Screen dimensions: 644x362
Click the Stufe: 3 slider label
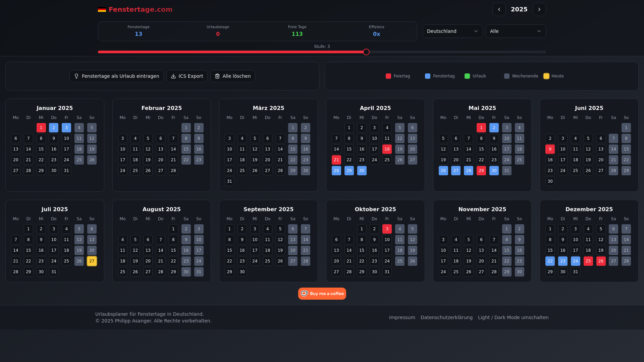tap(322, 47)
